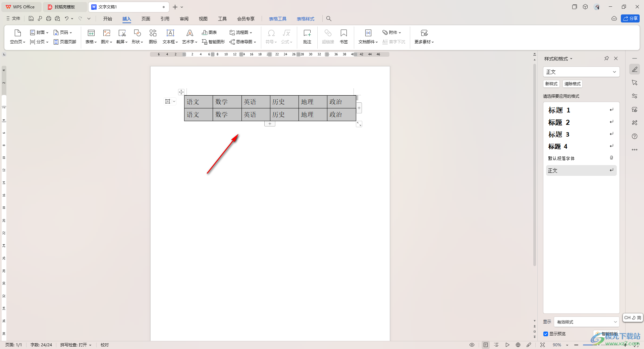The width and height of the screenshot is (644, 349).
Task: Insert a text box with 文本框
Action: (x=170, y=37)
